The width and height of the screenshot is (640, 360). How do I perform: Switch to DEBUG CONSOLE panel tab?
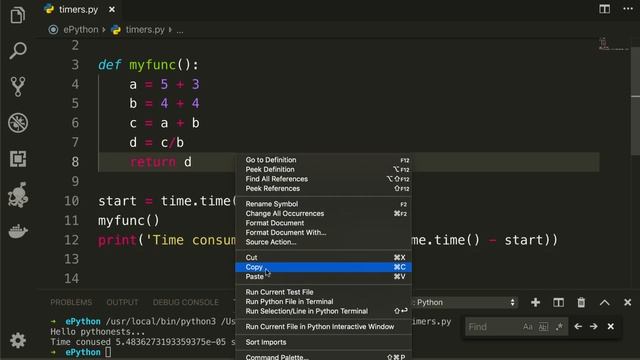pos(186,302)
